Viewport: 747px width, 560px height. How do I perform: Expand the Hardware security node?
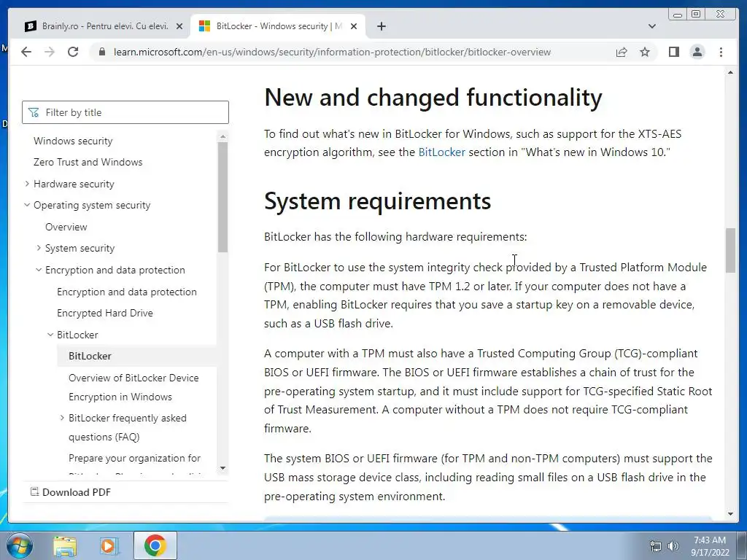tap(27, 183)
